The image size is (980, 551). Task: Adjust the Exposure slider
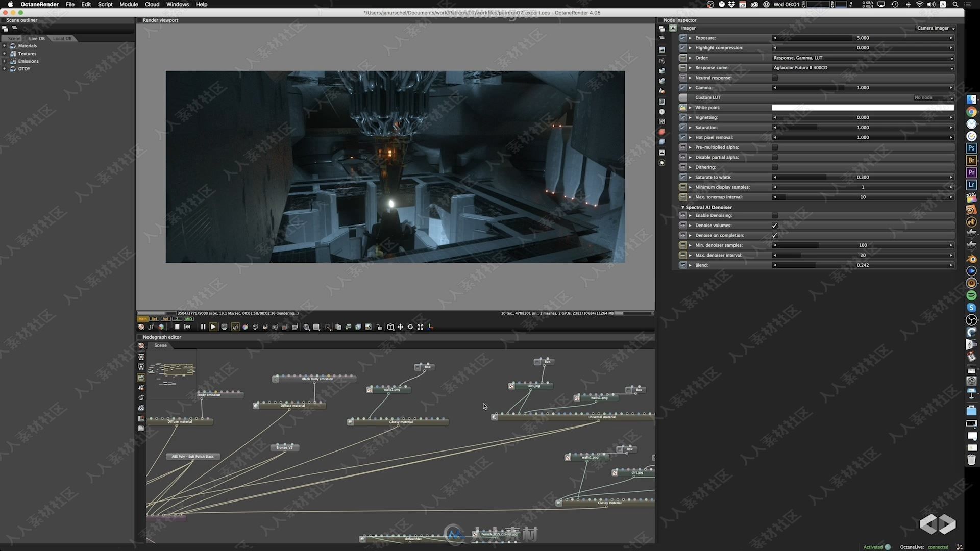[x=863, y=38]
